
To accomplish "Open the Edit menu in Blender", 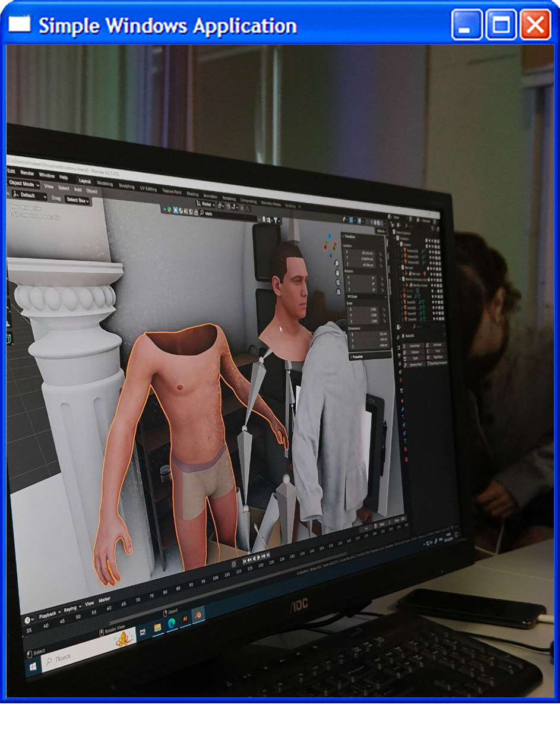I will 11,171.
